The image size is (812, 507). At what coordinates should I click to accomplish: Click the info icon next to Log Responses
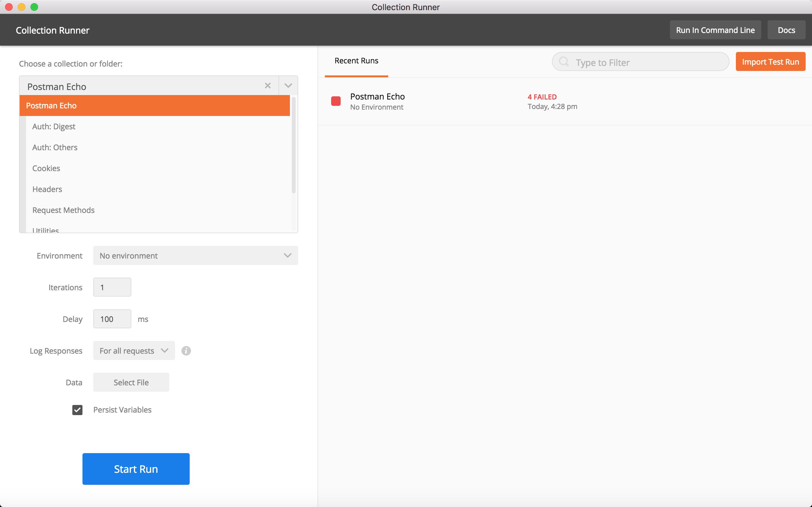point(186,351)
